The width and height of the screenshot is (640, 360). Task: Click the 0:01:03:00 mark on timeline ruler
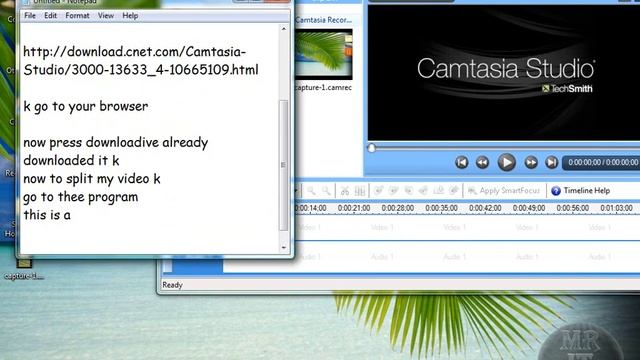point(616,208)
